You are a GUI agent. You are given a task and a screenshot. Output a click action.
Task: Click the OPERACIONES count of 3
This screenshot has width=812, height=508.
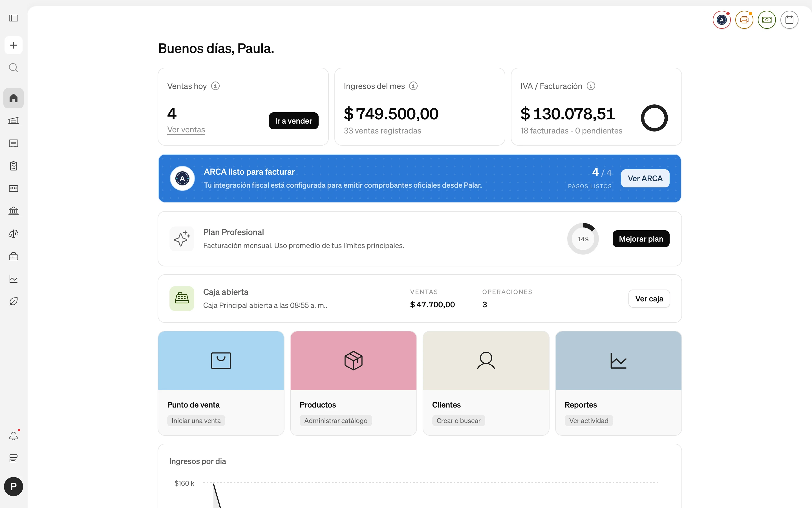[x=484, y=305]
